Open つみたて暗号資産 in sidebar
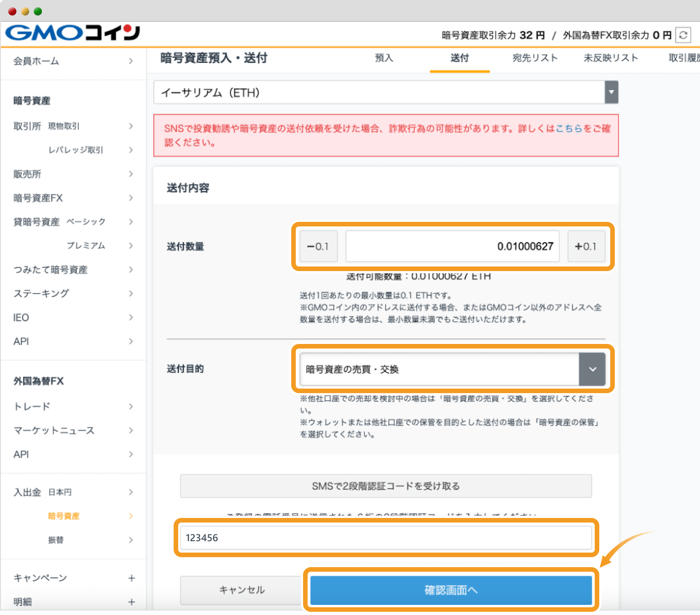This screenshot has height=615, width=700. (73, 270)
